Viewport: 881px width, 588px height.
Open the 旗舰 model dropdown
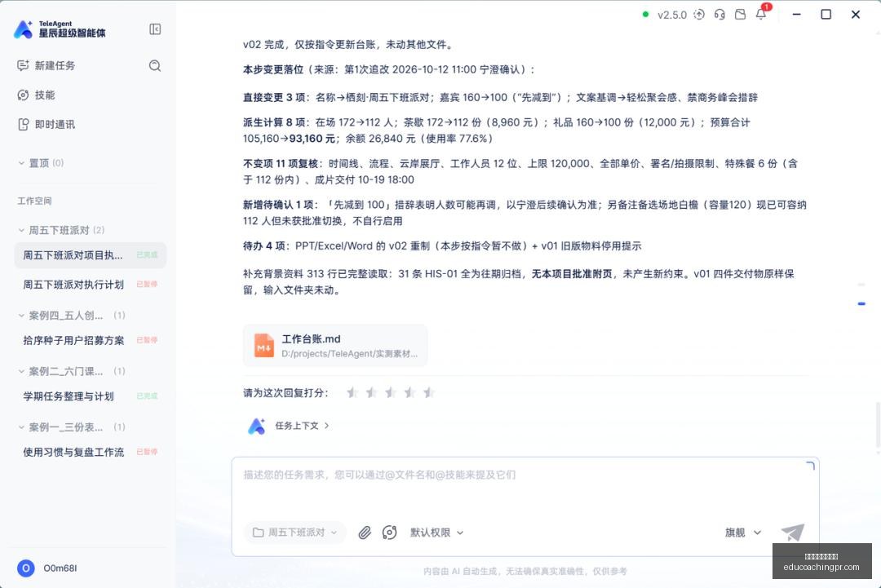743,533
